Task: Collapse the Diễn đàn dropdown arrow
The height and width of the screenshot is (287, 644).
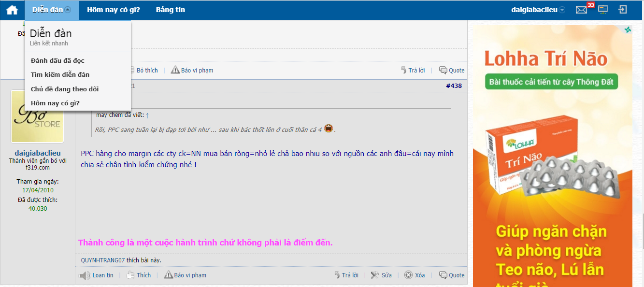Action: pyautogui.click(x=68, y=10)
